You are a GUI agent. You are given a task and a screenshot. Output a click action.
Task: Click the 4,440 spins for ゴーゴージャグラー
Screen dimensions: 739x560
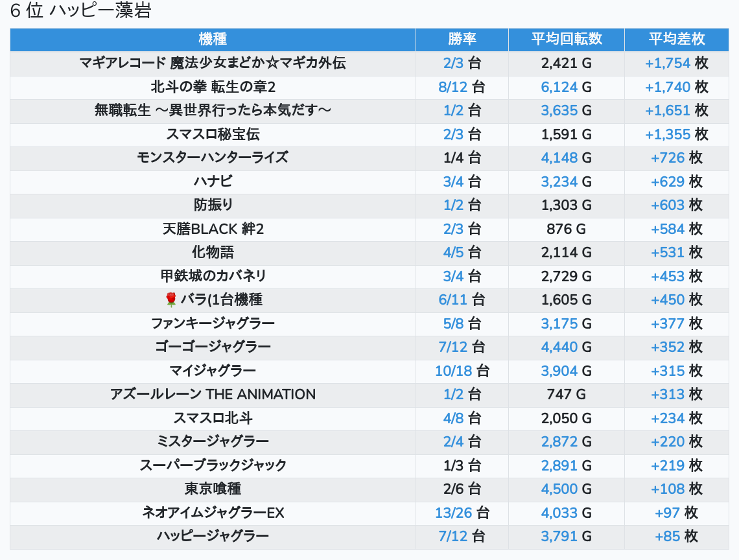559,347
